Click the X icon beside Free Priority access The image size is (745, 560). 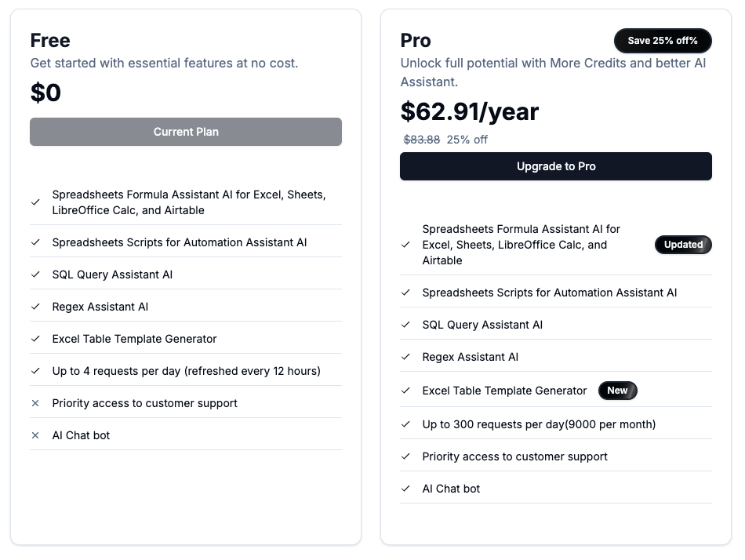35,403
